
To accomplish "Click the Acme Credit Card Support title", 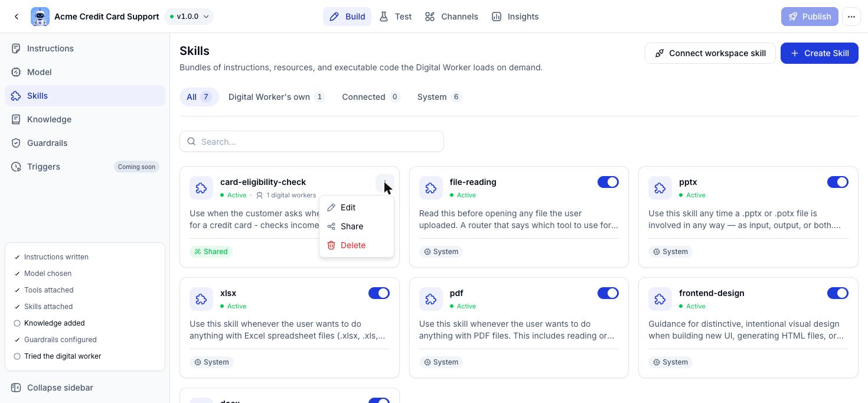I will (106, 17).
